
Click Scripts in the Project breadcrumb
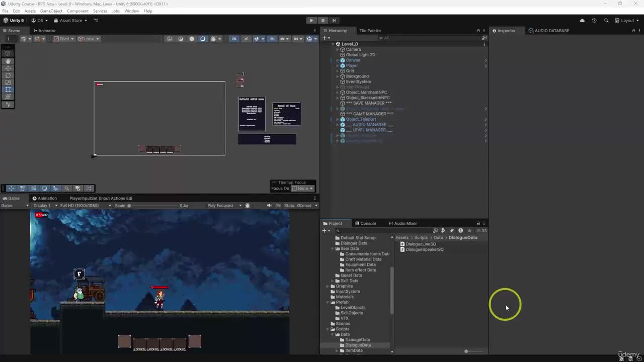[x=421, y=238]
